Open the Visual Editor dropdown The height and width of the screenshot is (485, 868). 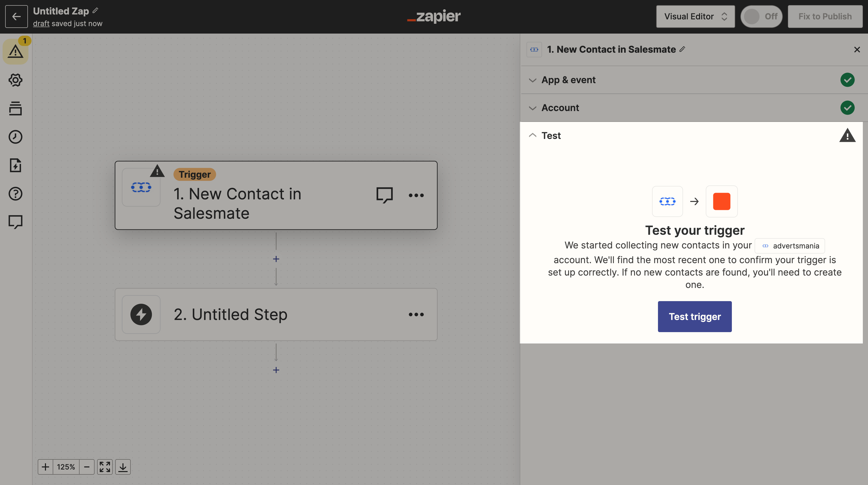pos(695,17)
